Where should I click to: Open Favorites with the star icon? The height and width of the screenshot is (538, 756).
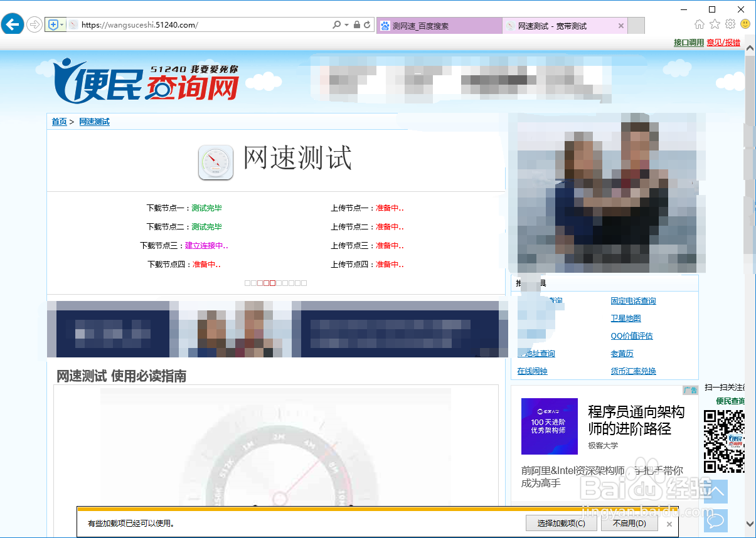pos(715,24)
